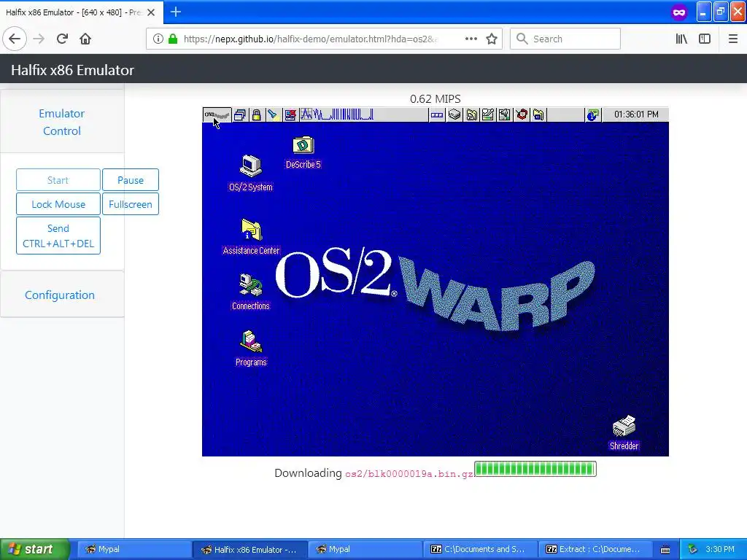Click the address bar URL

310,39
